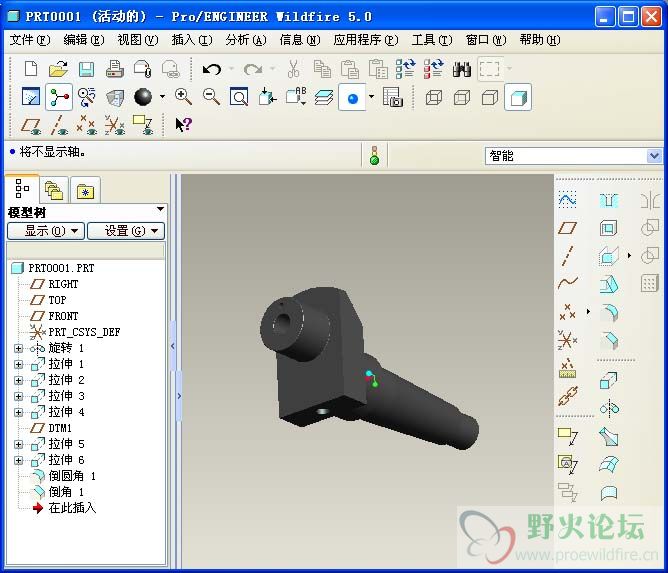Select the Extrude tool icon
The height and width of the screenshot is (573, 668).
(608, 380)
